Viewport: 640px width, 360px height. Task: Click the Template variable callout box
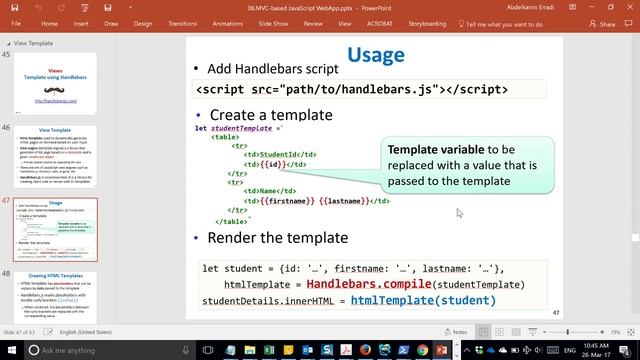(x=468, y=165)
